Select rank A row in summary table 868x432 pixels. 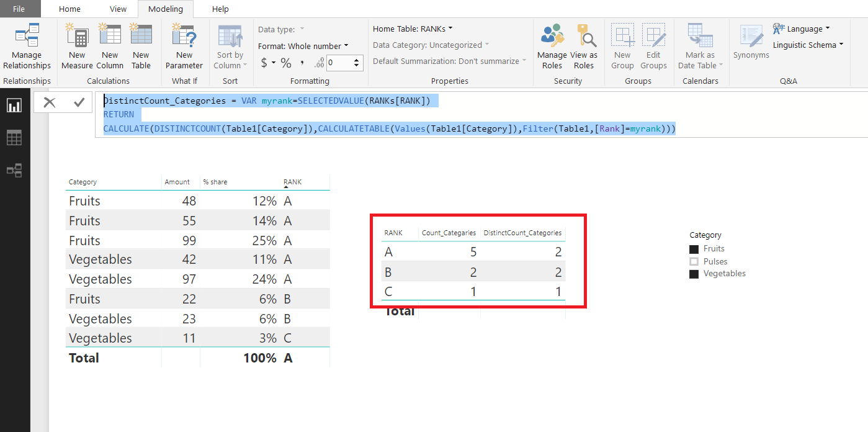(x=473, y=252)
